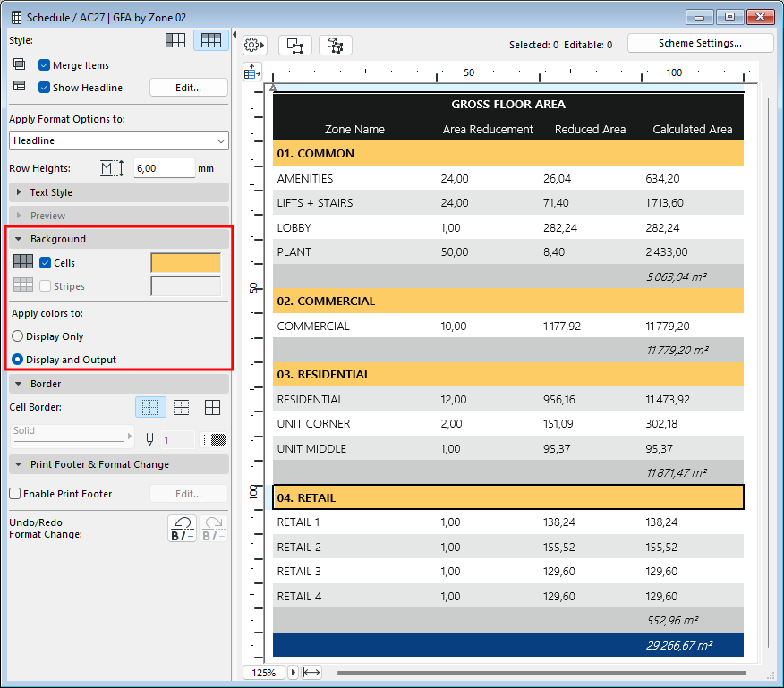The image size is (784, 688).
Task: Click the fit-width icon beside zoom
Action: pyautogui.click(x=311, y=672)
